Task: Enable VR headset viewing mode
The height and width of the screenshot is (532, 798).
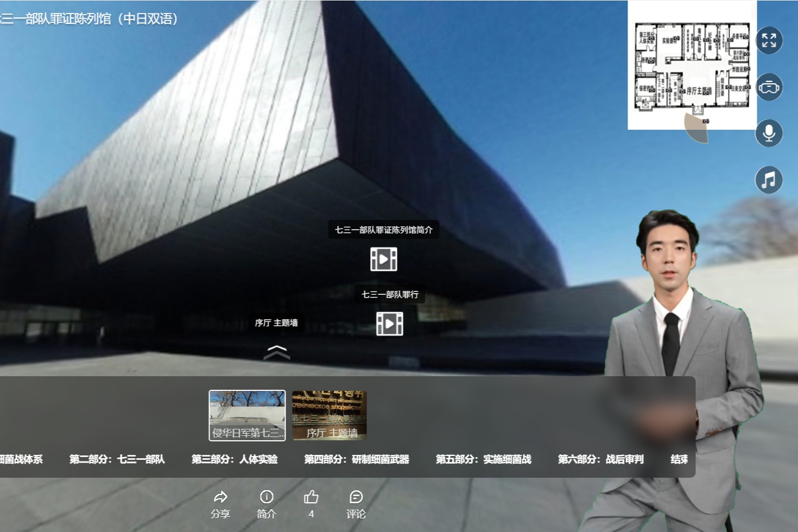Action: pyautogui.click(x=769, y=87)
